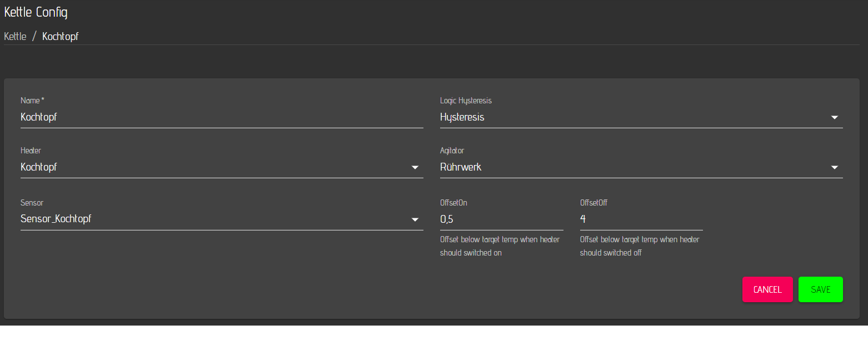Click the Kochtopf breadcrumb item
Screen dimensions: 868x360
click(60, 37)
